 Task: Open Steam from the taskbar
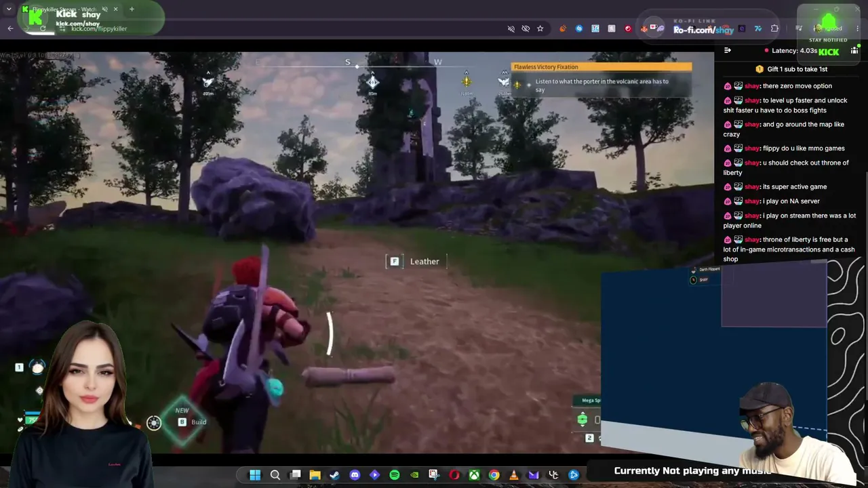pos(334,475)
